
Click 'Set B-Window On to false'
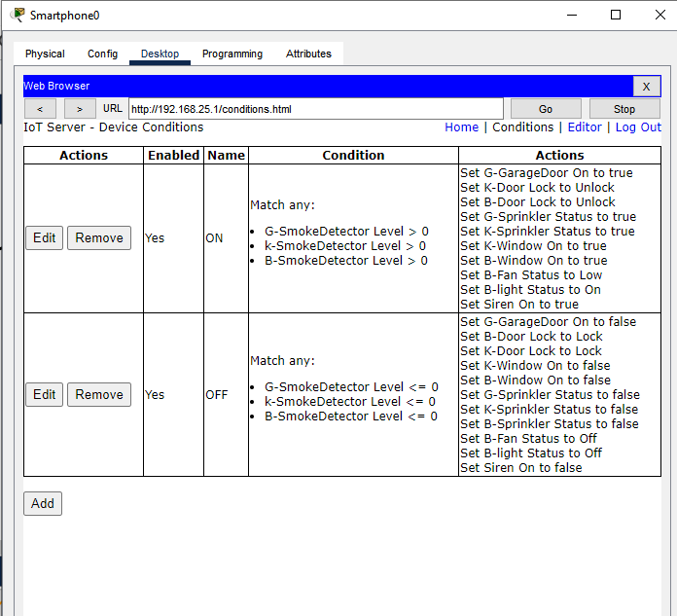pyautogui.click(x=535, y=380)
